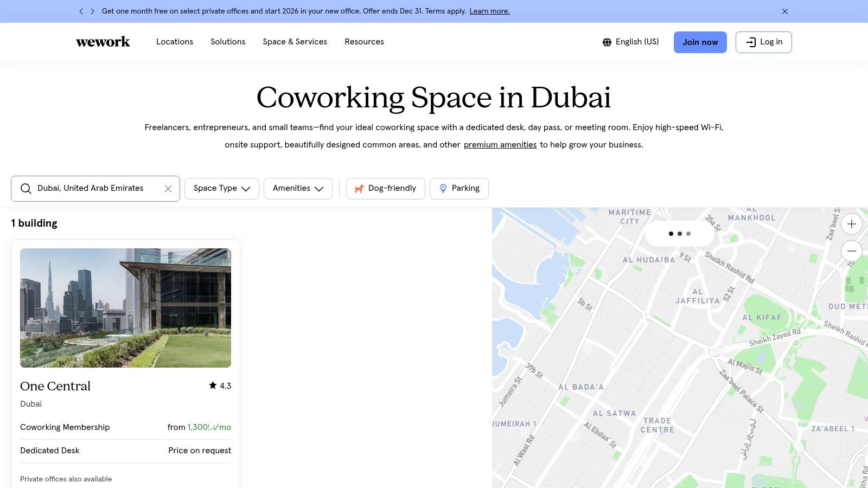Click the Join now button
868x488 pixels.
pyautogui.click(x=700, y=42)
